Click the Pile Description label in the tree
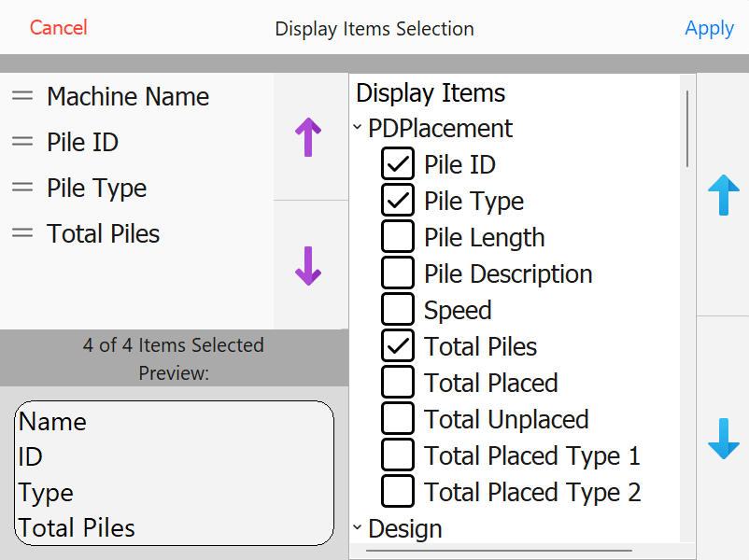749x560 pixels. point(508,273)
